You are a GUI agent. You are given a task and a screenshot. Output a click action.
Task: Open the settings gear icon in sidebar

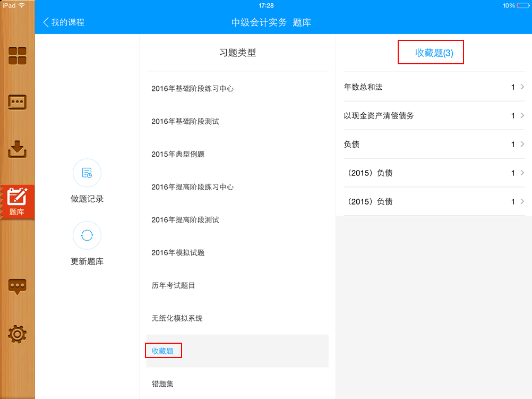pos(18,334)
